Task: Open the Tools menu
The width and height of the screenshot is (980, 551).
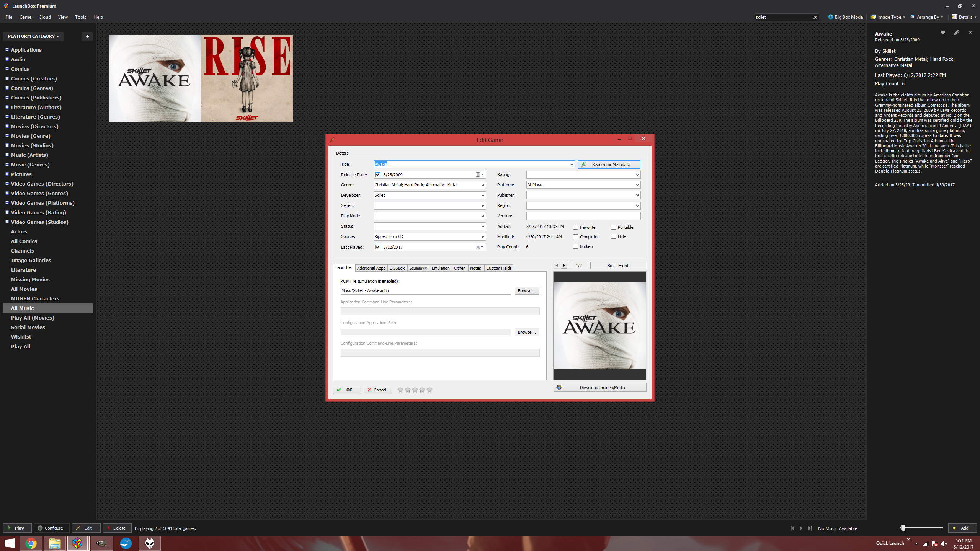Action: coord(80,17)
